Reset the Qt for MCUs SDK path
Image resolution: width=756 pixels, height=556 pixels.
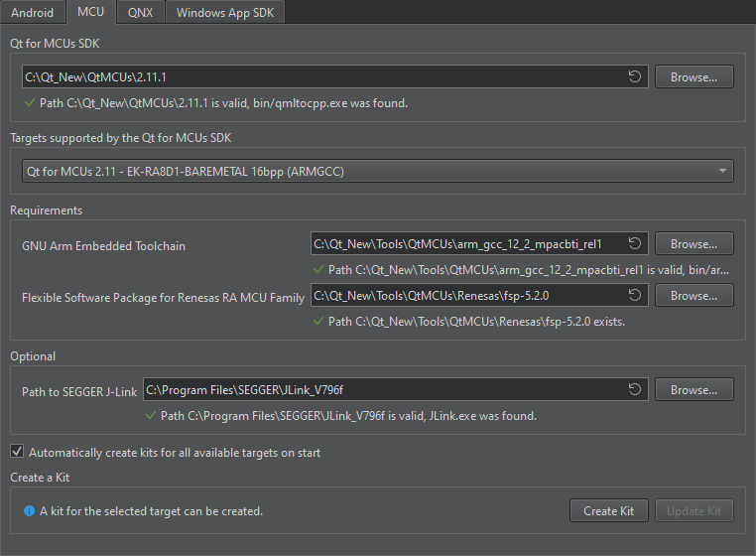634,76
